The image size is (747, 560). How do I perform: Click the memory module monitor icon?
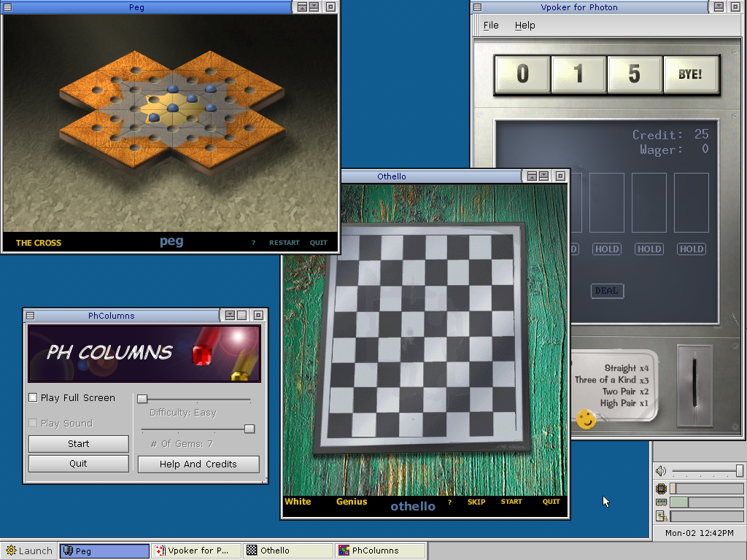point(661,502)
